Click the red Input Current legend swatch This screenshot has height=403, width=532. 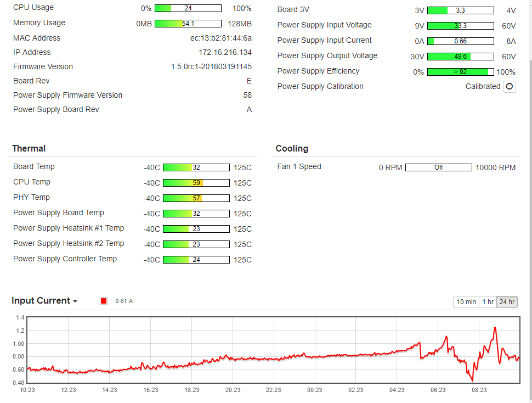pos(104,301)
